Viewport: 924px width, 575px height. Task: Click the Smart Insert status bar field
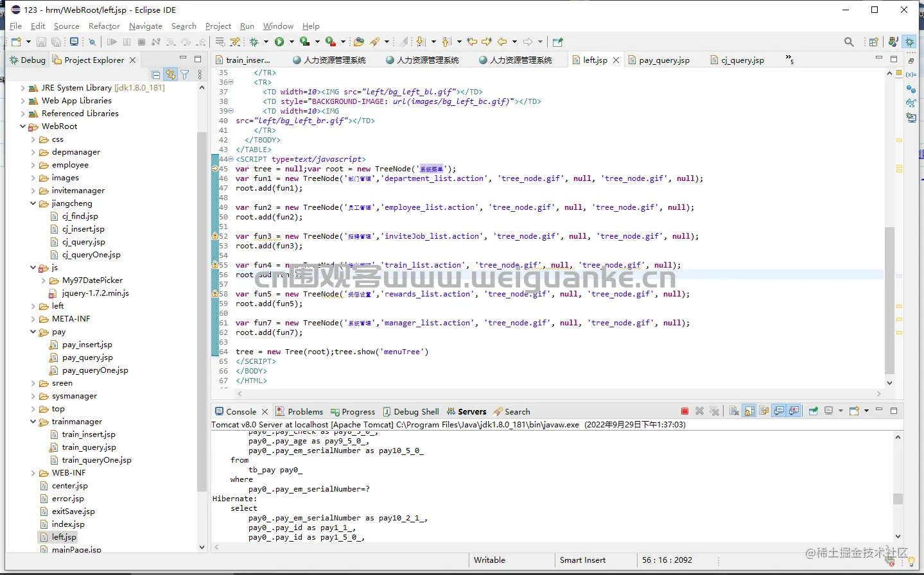(582, 560)
